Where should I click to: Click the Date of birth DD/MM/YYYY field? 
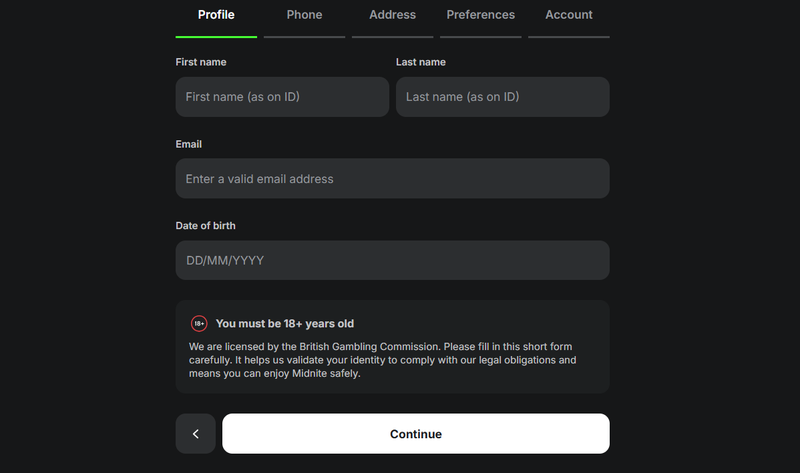392,261
